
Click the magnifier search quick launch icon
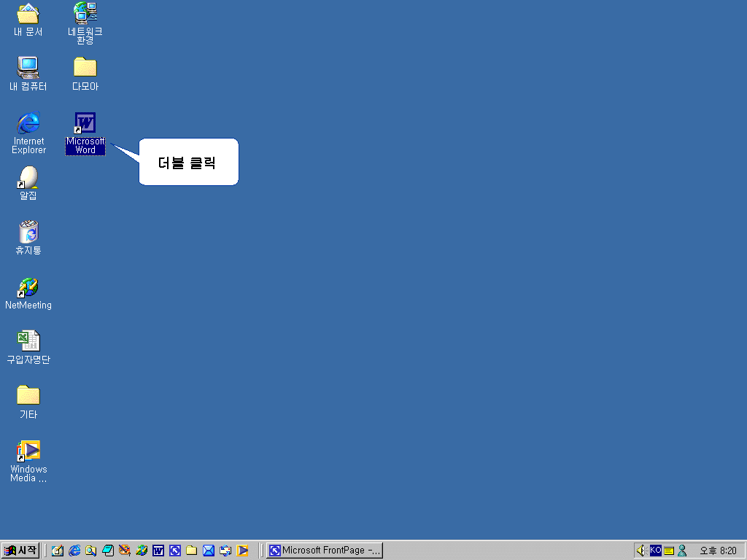click(91, 551)
